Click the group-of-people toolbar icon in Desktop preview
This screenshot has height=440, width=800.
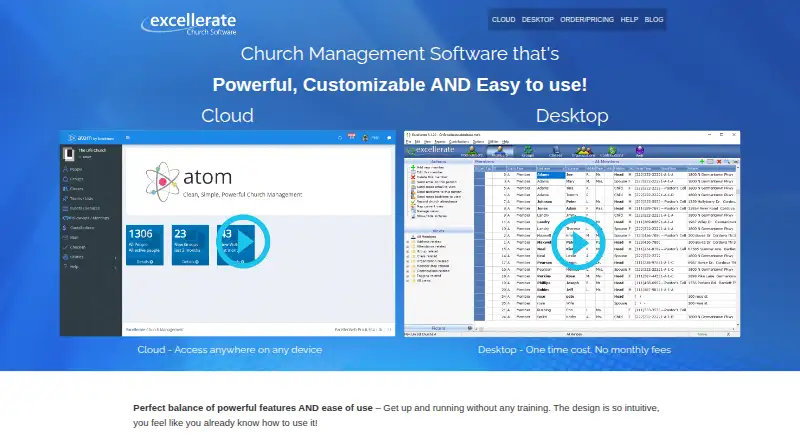click(x=583, y=151)
